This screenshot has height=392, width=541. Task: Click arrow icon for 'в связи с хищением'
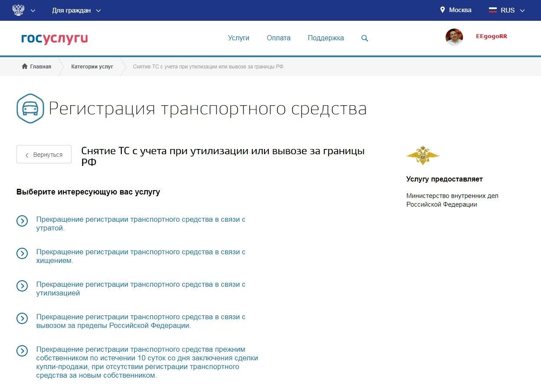click(x=22, y=253)
